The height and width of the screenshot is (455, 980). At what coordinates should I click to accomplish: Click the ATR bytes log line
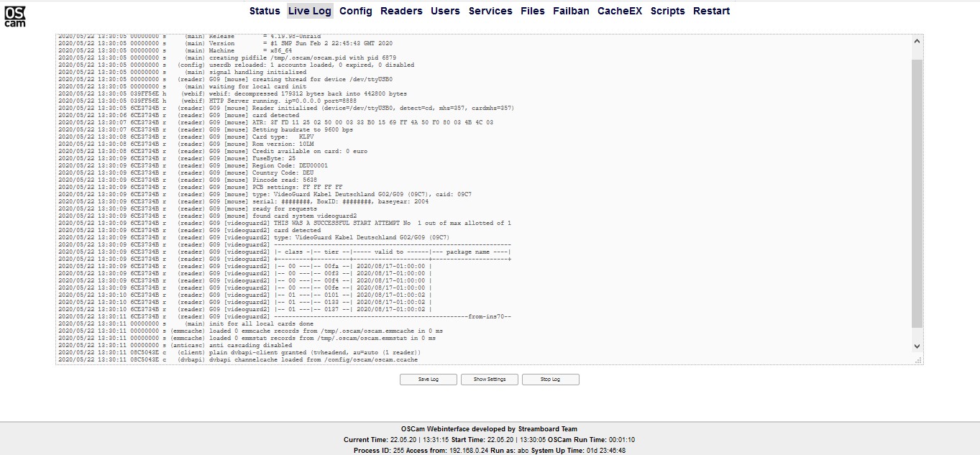(276, 122)
